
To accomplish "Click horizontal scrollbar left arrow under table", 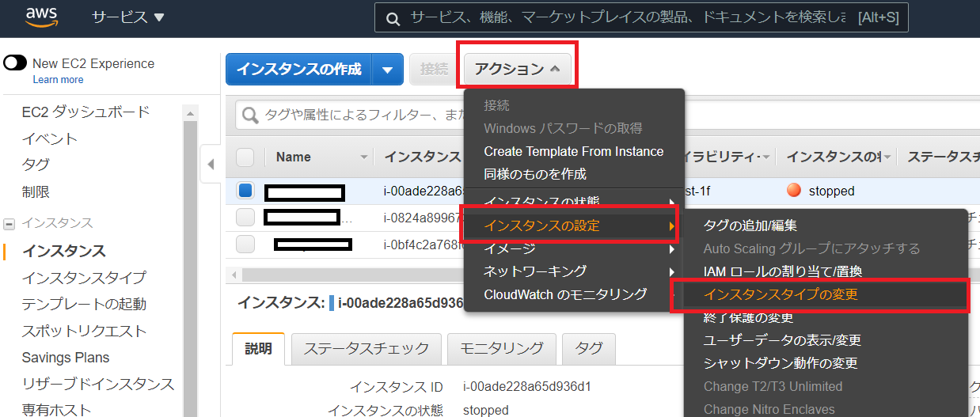I will coord(234,275).
